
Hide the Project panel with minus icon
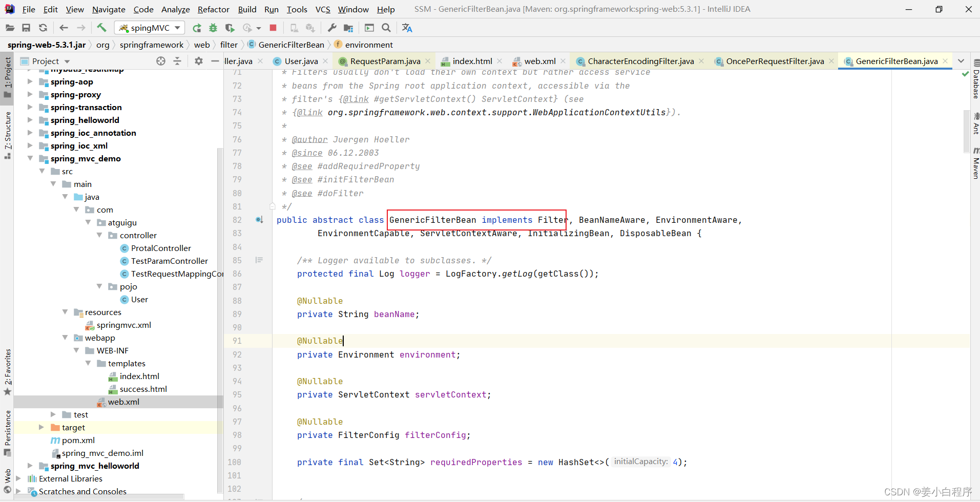pyautogui.click(x=215, y=61)
